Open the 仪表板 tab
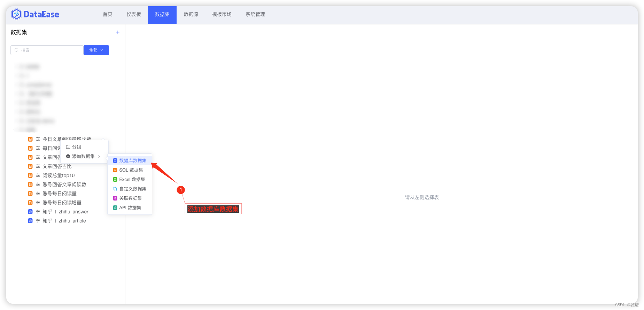 pos(134,15)
